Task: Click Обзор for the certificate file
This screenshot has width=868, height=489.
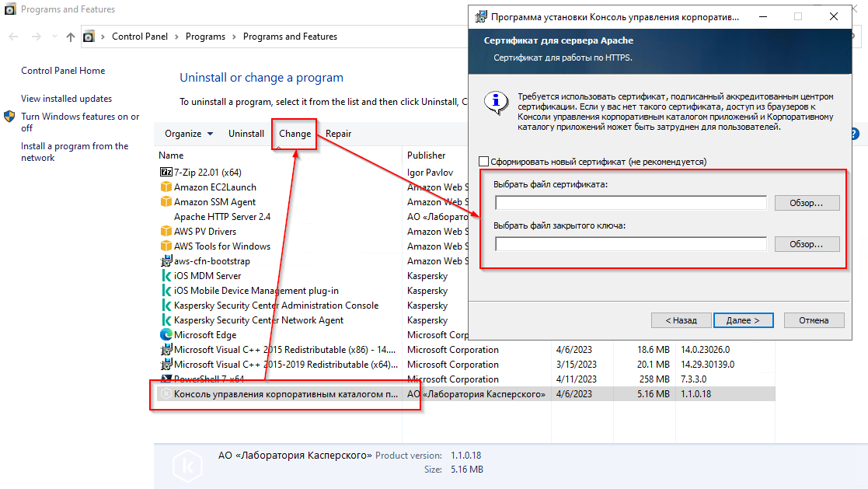Action: [807, 203]
